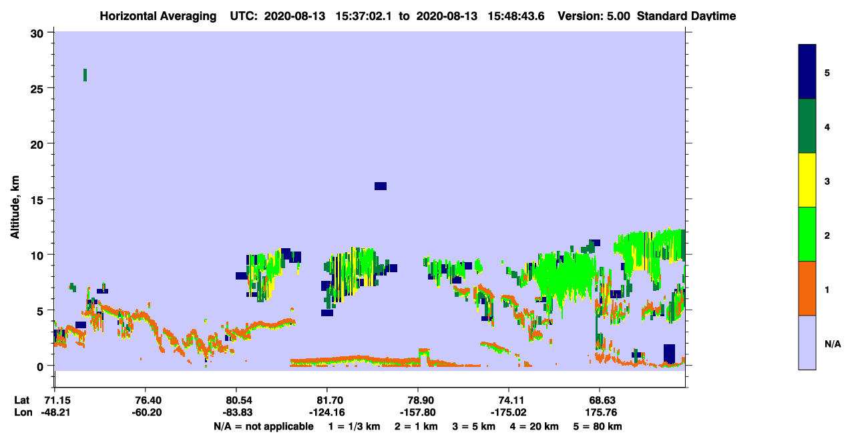
Task: Click the lavender N/A colorbar segment
Action: click(807, 342)
